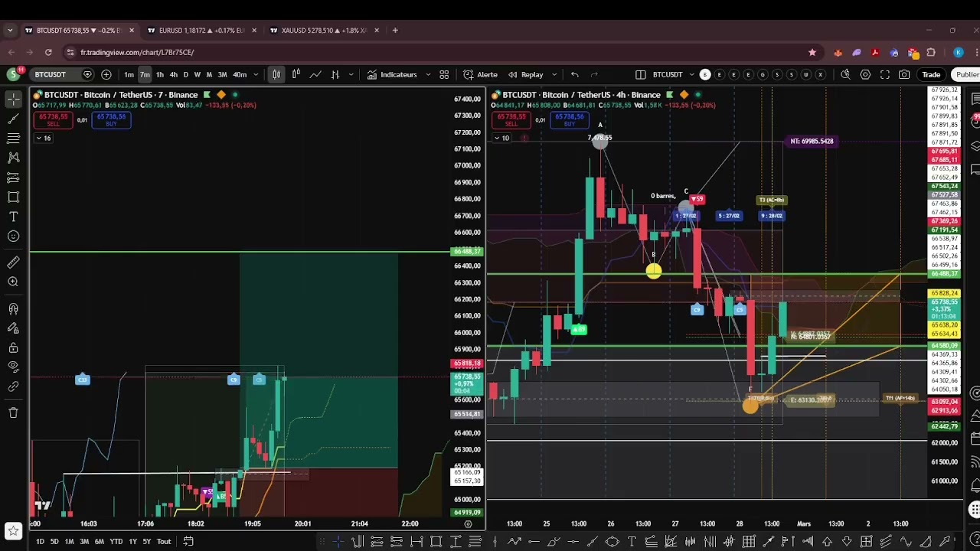Click the Publier button
This screenshot has width=980, height=551.
[x=967, y=74]
